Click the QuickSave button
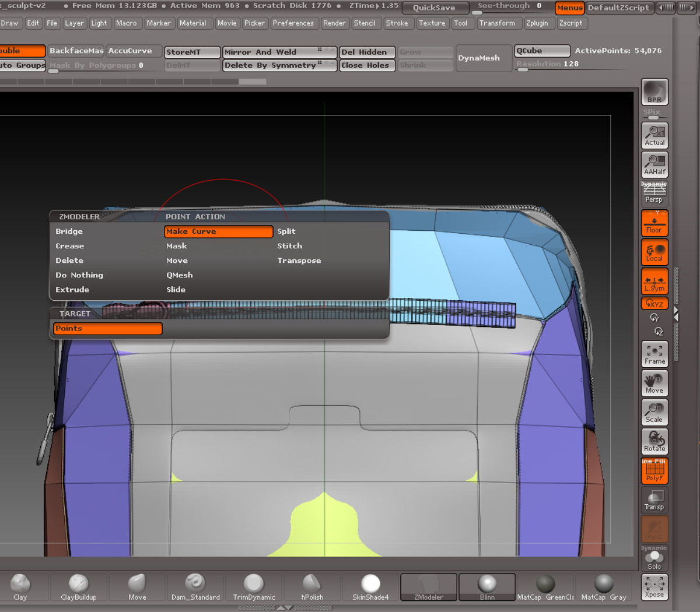The image size is (700, 612). point(435,8)
